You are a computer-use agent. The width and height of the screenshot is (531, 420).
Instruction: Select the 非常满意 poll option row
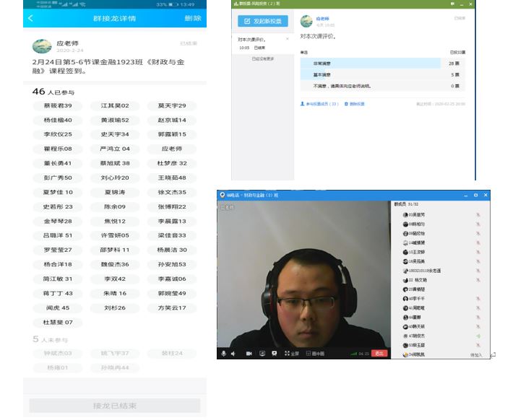pos(371,64)
